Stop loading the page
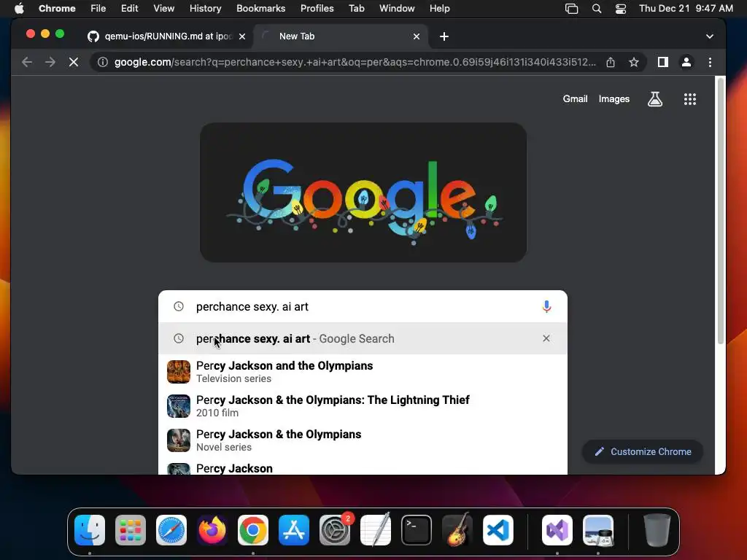747x560 pixels. point(74,62)
